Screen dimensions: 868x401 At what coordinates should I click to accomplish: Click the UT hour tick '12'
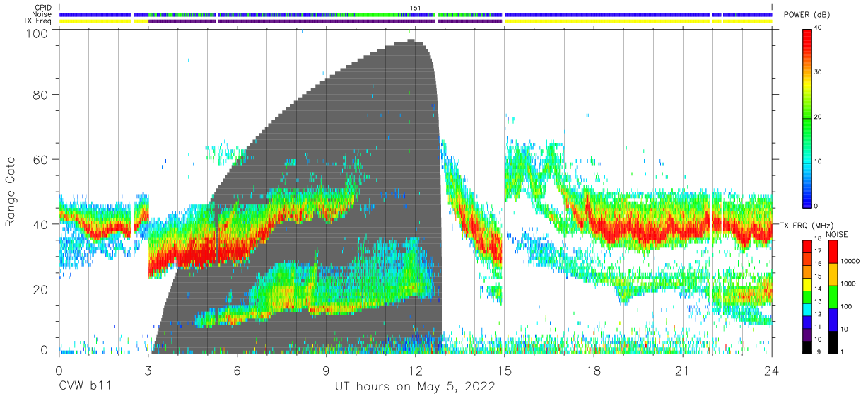415,371
